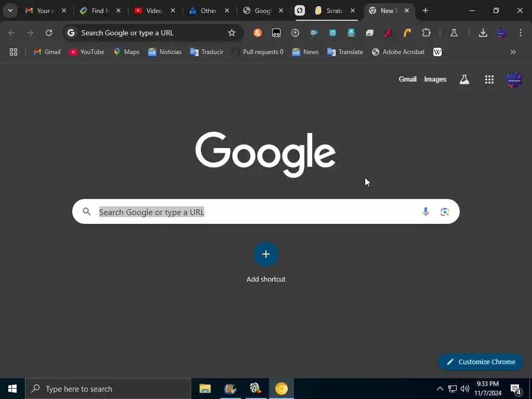This screenshot has height=399, width=532.
Task: Open the Windows Start menu
Action: [x=12, y=389]
